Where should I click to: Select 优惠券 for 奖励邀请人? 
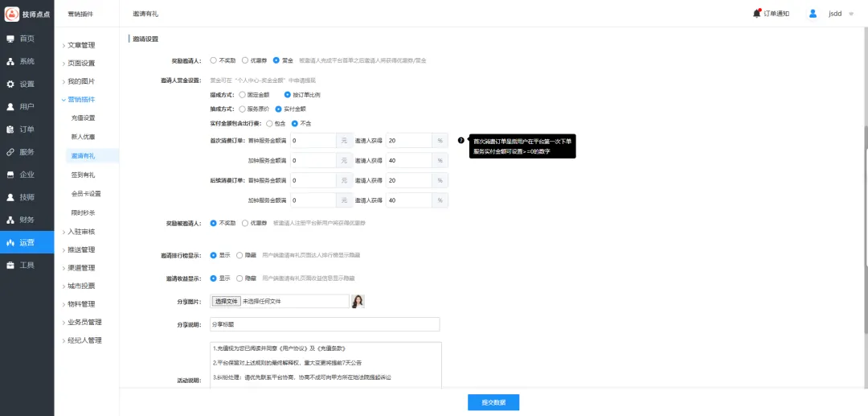[x=245, y=60]
